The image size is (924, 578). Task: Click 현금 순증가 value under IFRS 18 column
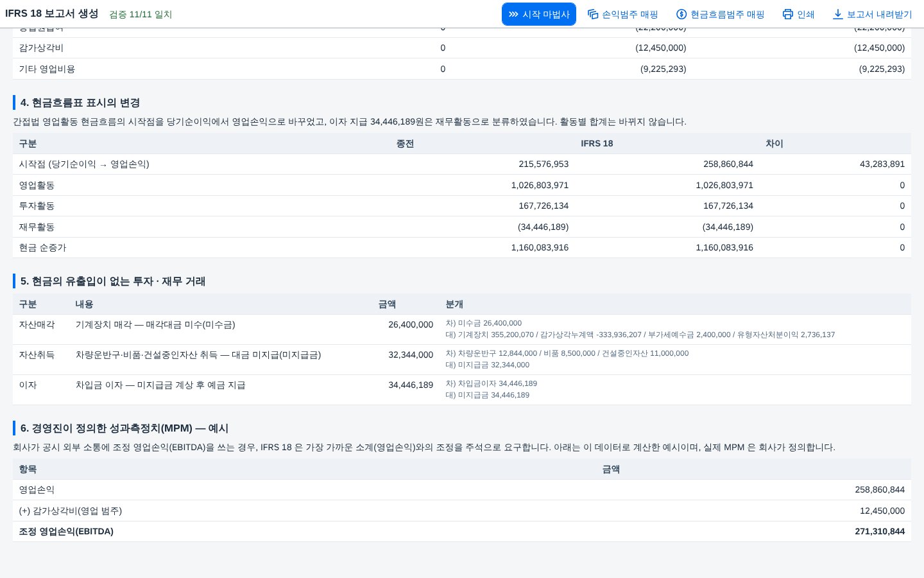click(724, 248)
